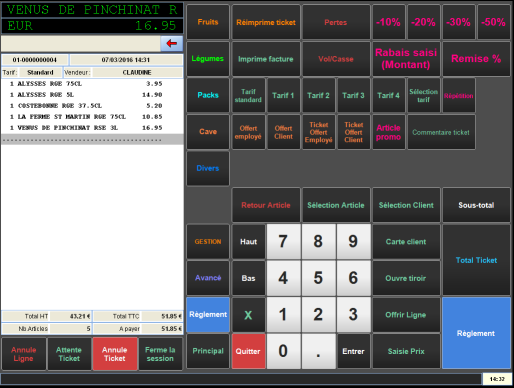The width and height of the screenshot is (514, 388).
Task: Click the large blue Règlement button
Action: 476,333
